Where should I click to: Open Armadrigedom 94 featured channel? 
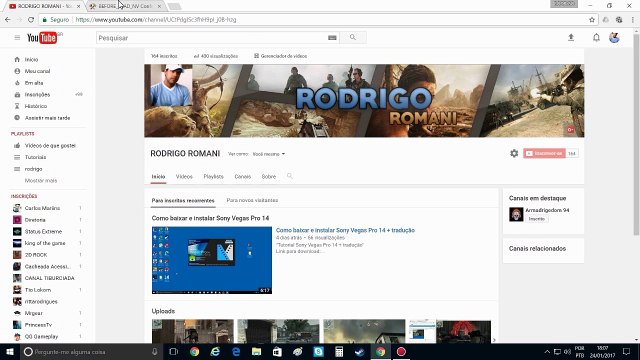click(x=547, y=210)
